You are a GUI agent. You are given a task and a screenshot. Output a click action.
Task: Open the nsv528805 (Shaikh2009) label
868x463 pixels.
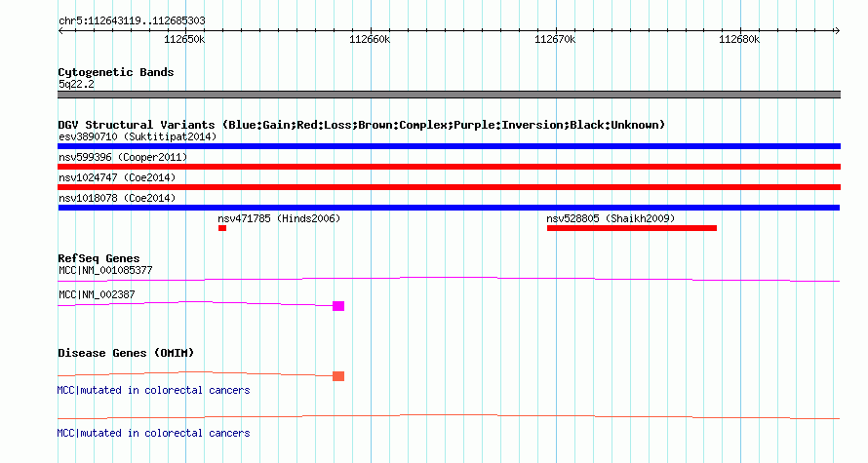(x=611, y=218)
